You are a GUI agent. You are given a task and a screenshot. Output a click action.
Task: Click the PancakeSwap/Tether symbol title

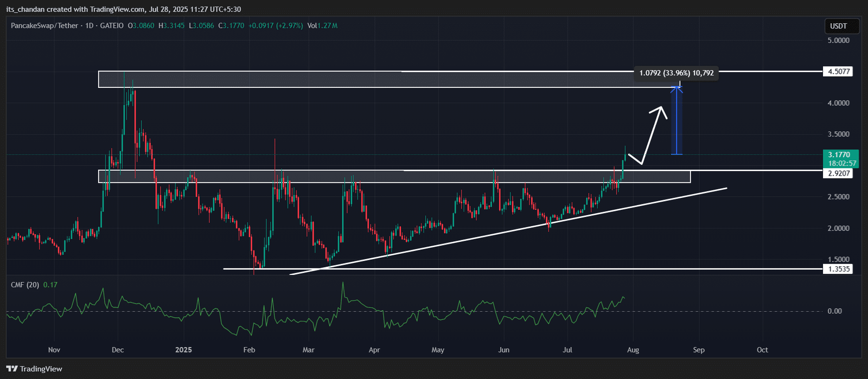(x=44, y=25)
